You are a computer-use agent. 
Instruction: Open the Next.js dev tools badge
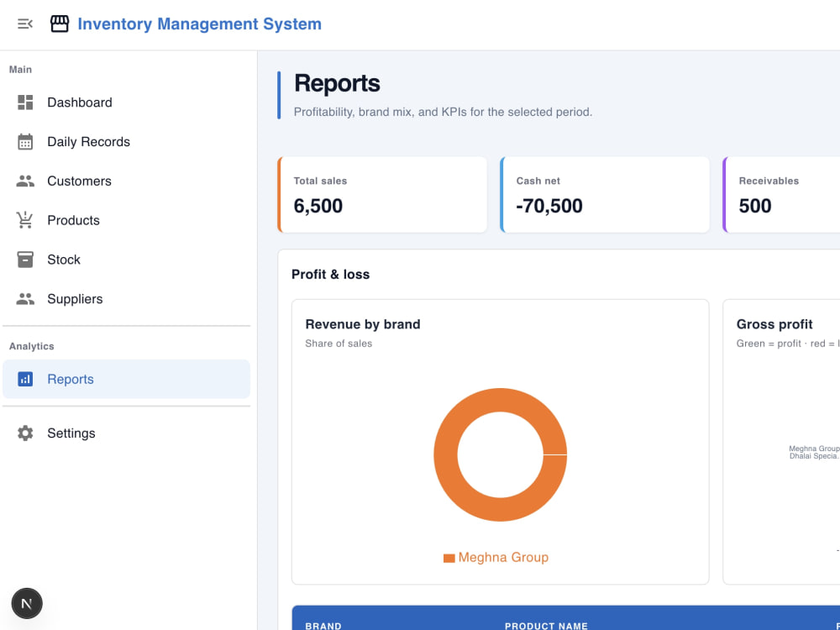[x=27, y=603]
